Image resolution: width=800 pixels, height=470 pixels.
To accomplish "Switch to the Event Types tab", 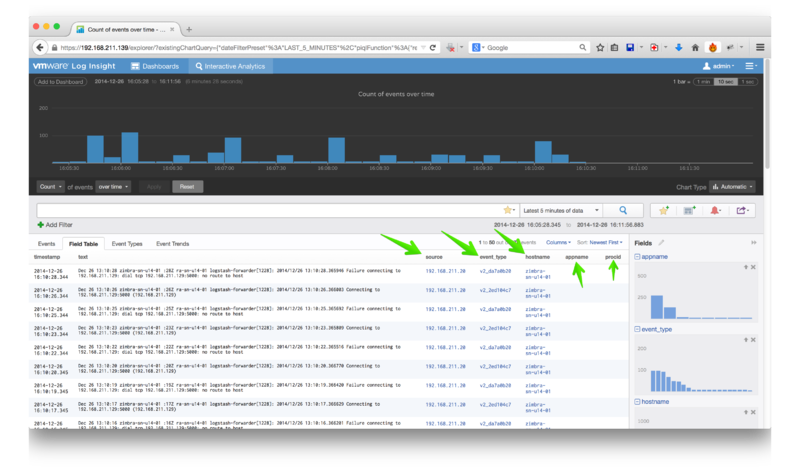I will coord(126,243).
